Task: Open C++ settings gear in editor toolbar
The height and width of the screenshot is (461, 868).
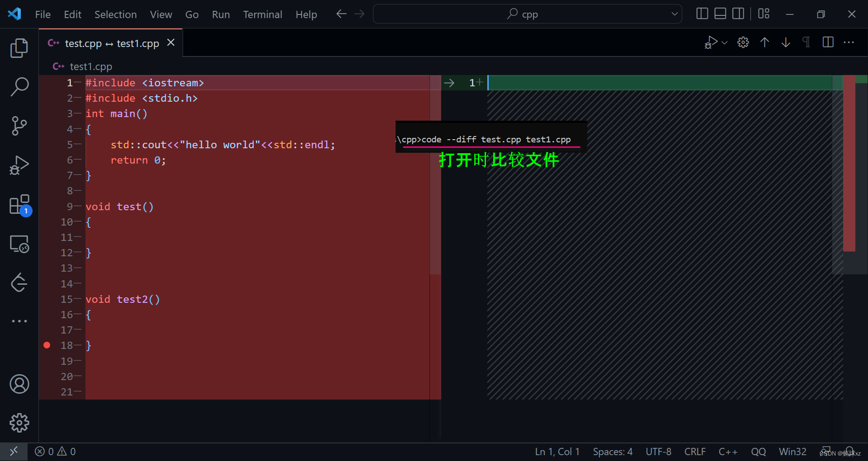Action: [x=743, y=42]
